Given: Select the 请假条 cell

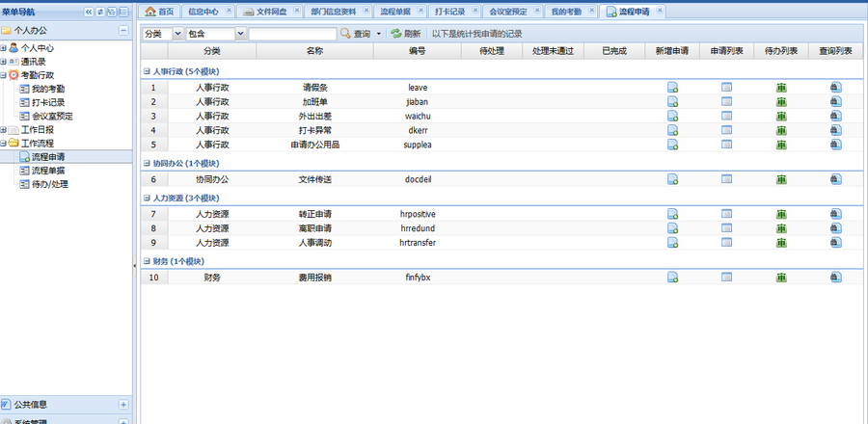Looking at the screenshot, I should 315,88.
